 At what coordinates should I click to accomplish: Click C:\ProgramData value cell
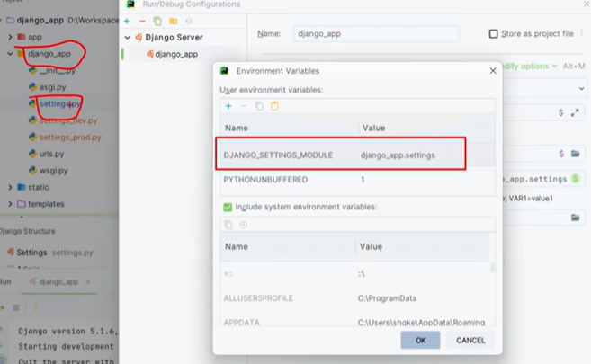(387, 298)
